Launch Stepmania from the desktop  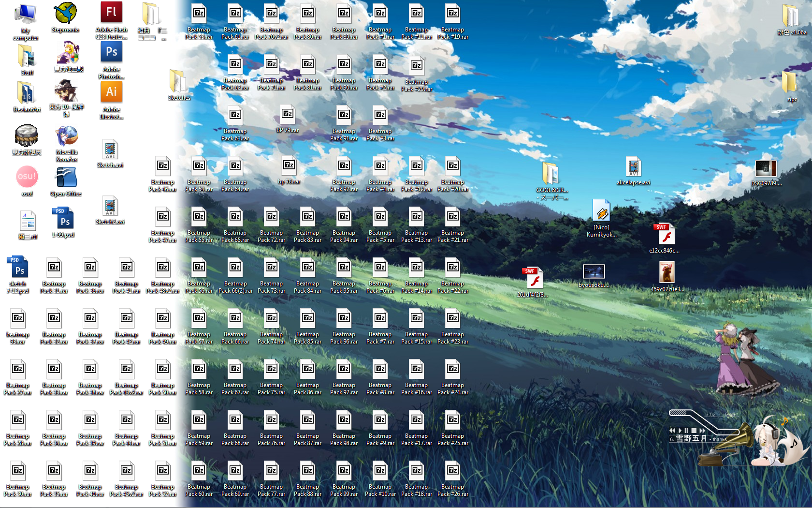coord(66,18)
